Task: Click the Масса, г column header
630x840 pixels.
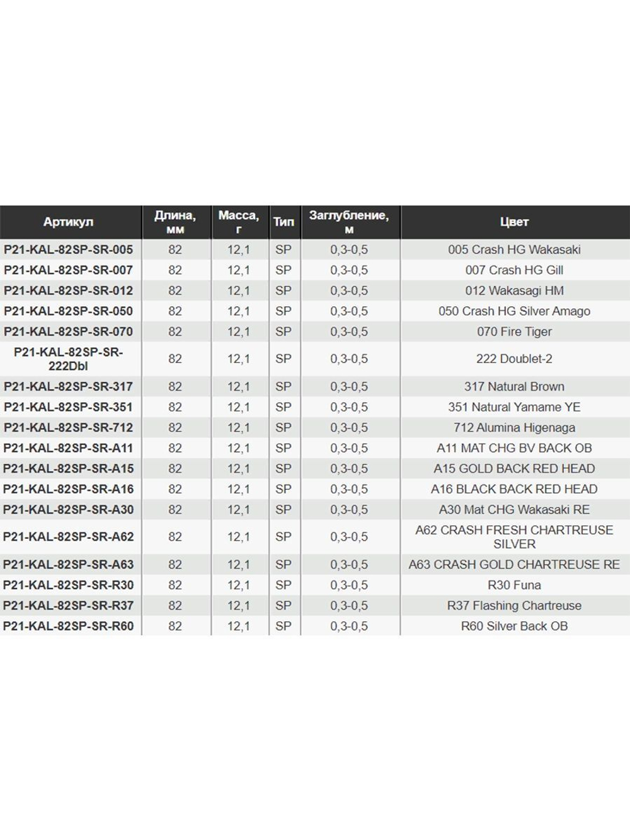Action: (x=239, y=222)
